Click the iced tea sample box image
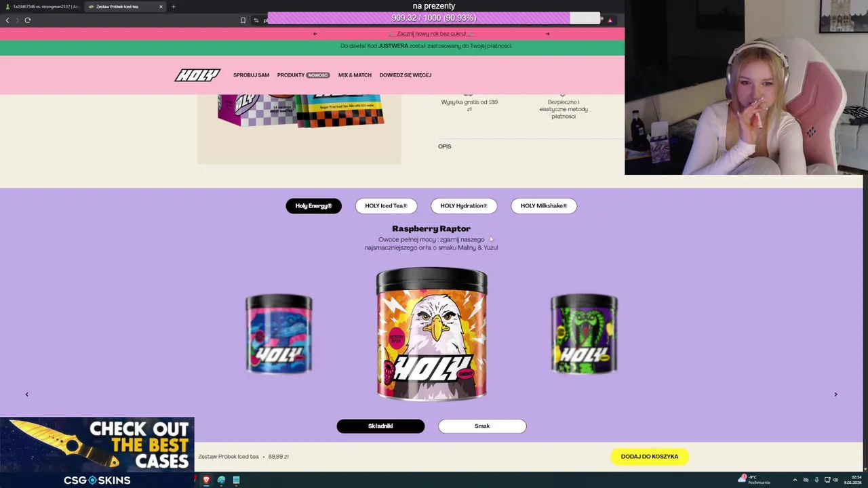This screenshot has height=488, width=868. click(300, 110)
